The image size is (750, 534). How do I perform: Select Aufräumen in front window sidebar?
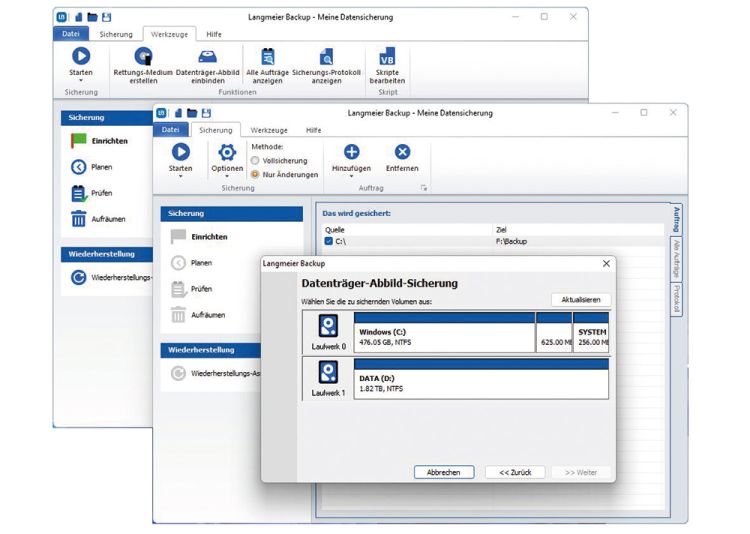pos(198,315)
